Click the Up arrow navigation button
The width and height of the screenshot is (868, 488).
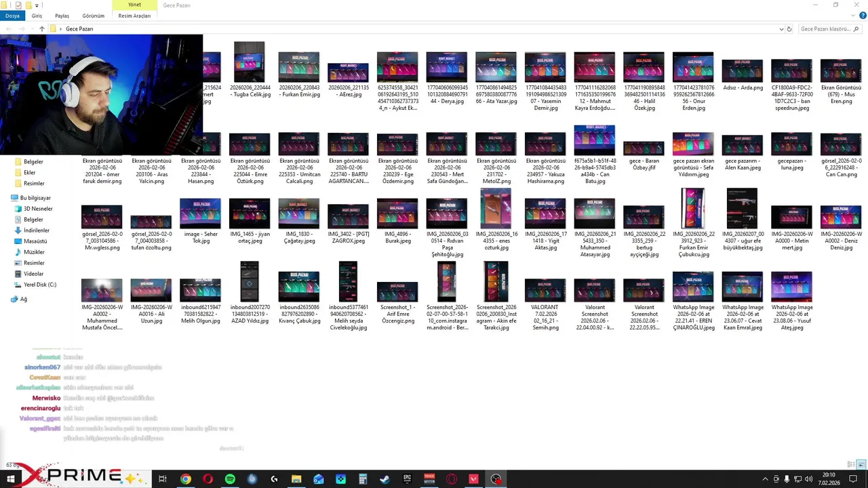coord(41,29)
